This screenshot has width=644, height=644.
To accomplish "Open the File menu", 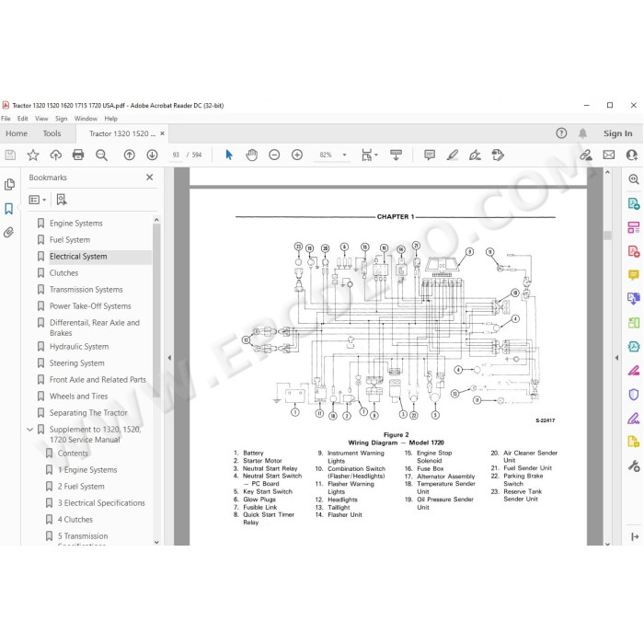I will tap(6, 119).
